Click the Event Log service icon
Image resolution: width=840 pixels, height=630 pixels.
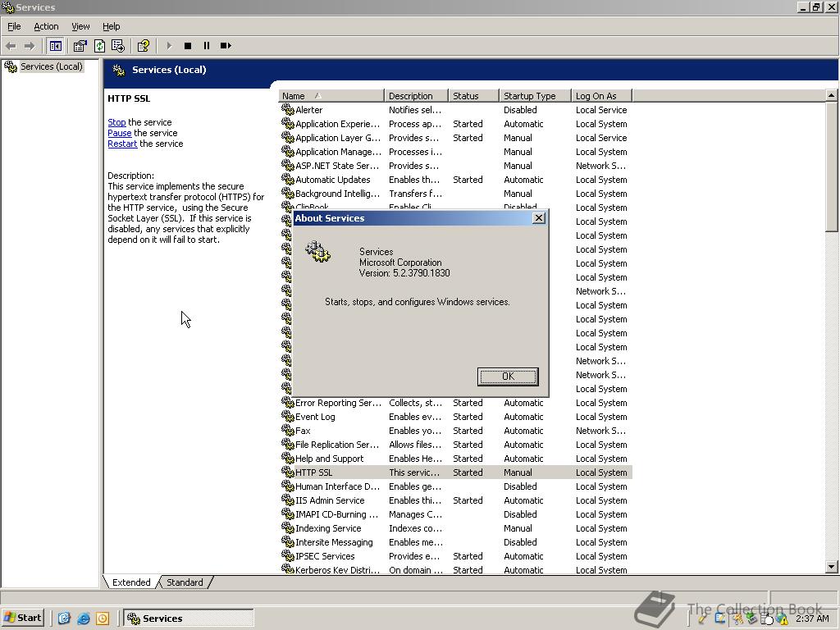pyautogui.click(x=288, y=416)
